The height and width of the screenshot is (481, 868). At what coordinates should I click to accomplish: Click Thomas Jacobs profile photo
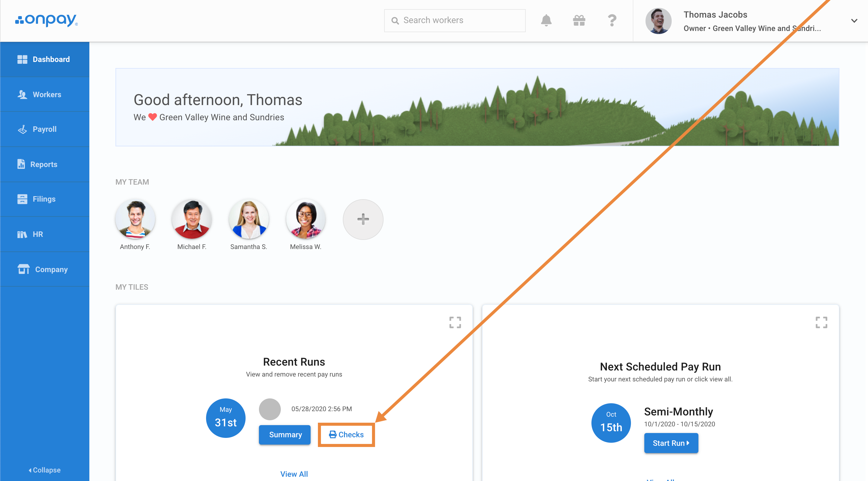point(658,21)
